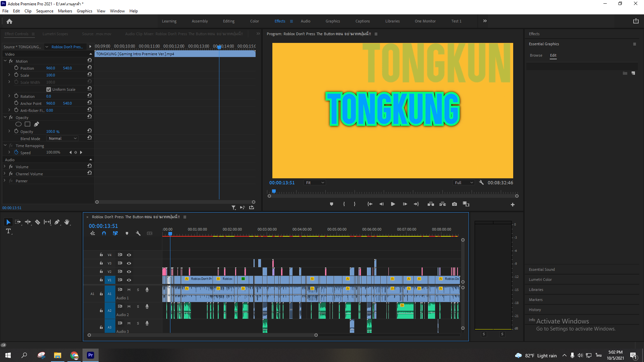Click the Play button in Program monitor
644x362 pixels.
393,204
